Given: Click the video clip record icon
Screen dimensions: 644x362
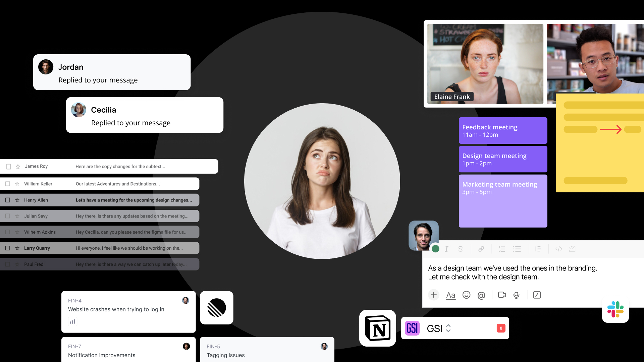Looking at the screenshot, I should pyautogui.click(x=502, y=295).
